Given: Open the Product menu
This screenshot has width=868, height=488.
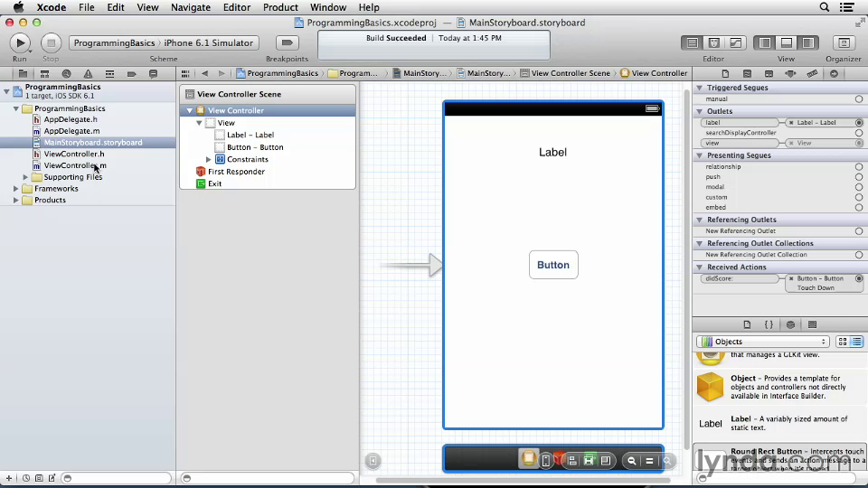Looking at the screenshot, I should click(280, 7).
